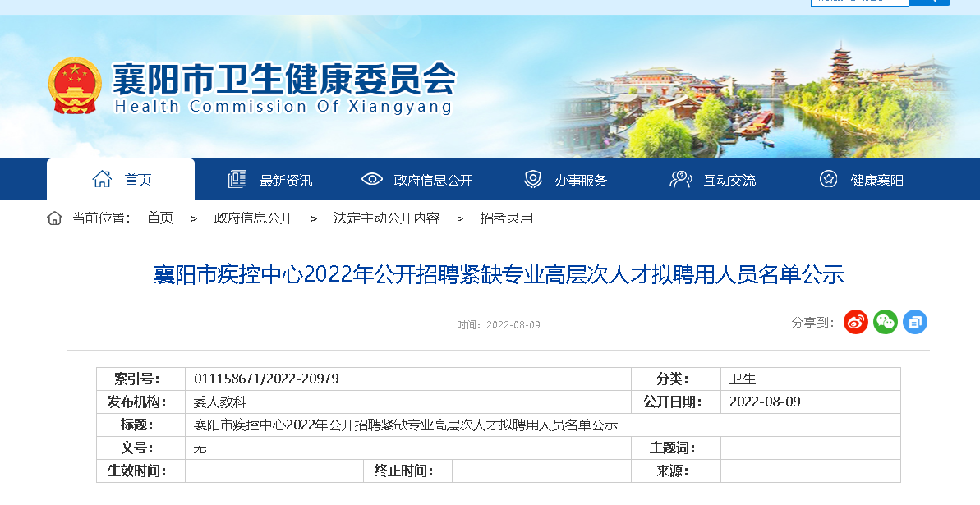
Task: Click the eye icon beside 政府信息公开
Action: pyautogui.click(x=372, y=179)
